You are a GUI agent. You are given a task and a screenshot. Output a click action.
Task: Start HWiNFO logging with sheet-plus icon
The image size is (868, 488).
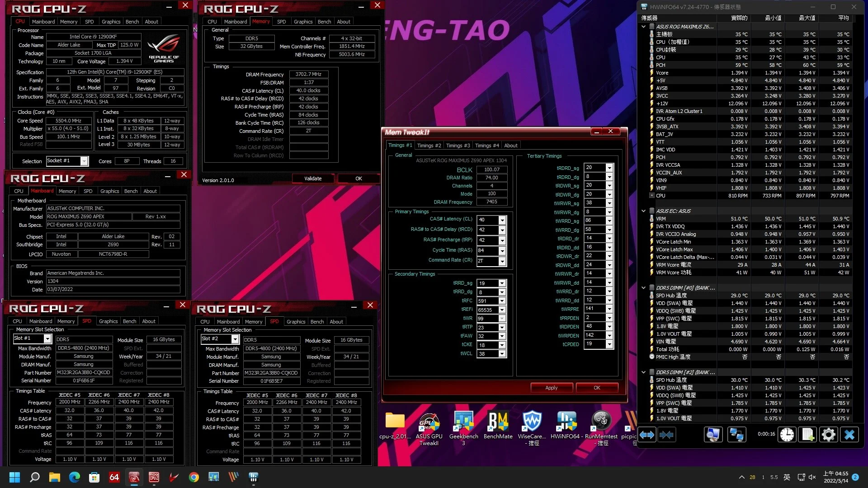click(x=808, y=435)
